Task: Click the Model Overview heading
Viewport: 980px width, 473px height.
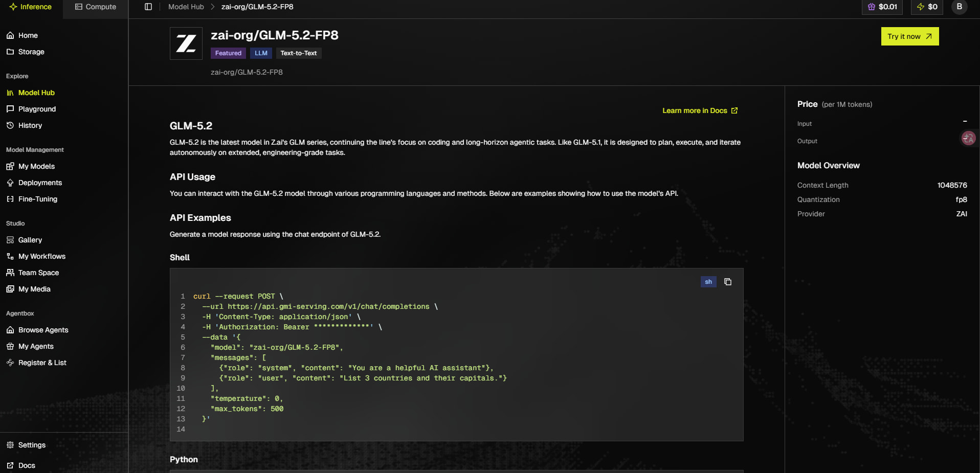Action: tap(829, 166)
